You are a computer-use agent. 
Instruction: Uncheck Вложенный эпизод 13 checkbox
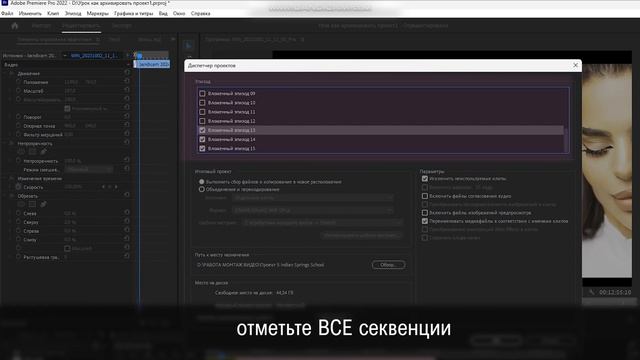pyautogui.click(x=202, y=130)
